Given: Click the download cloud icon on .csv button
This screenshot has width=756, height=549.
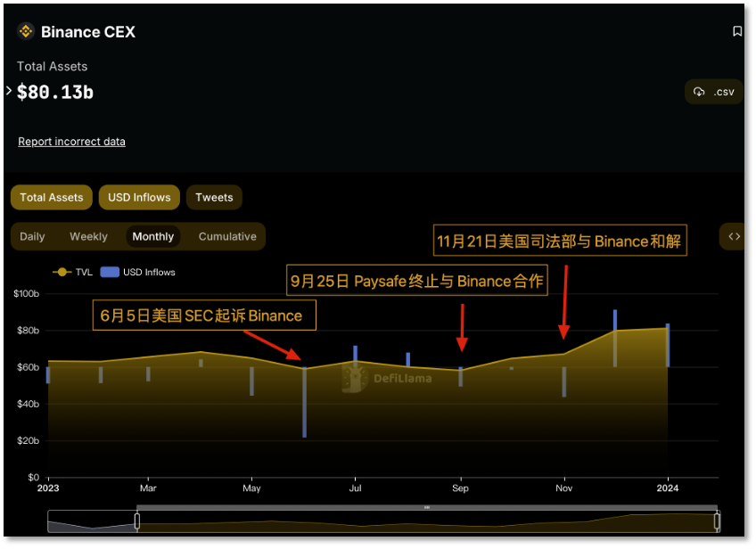Looking at the screenshot, I should 699,91.
